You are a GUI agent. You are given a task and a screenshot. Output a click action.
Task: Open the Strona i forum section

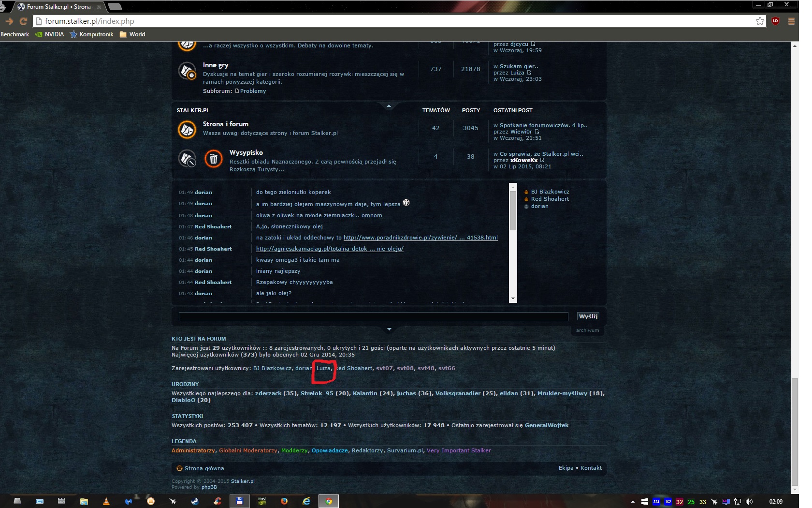(x=226, y=124)
